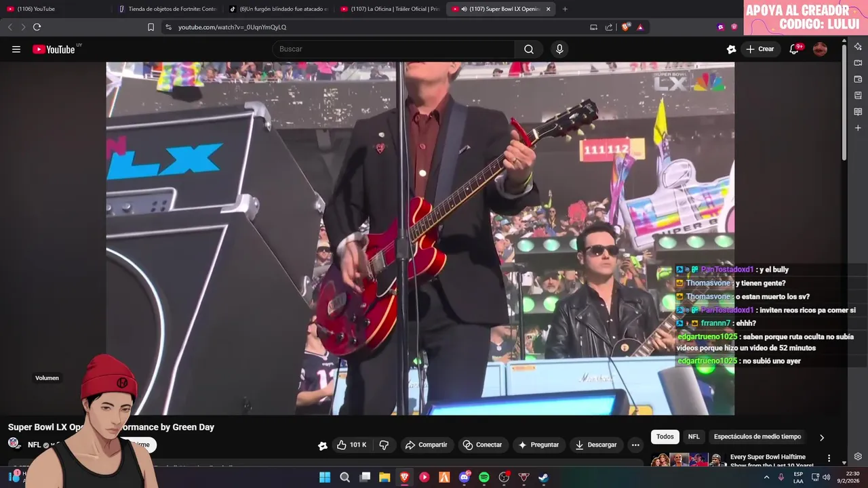Select the NFL filter chip
The image size is (868, 488).
point(694,436)
